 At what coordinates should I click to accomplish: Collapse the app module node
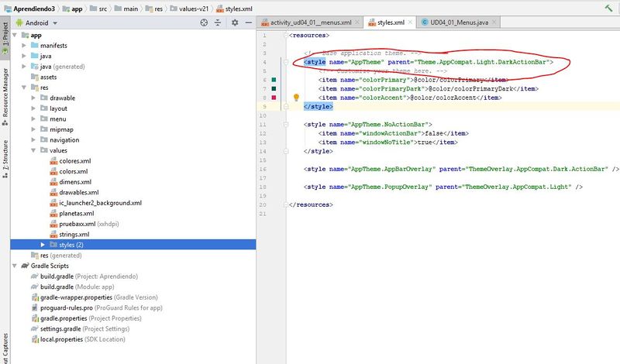[x=15, y=35]
